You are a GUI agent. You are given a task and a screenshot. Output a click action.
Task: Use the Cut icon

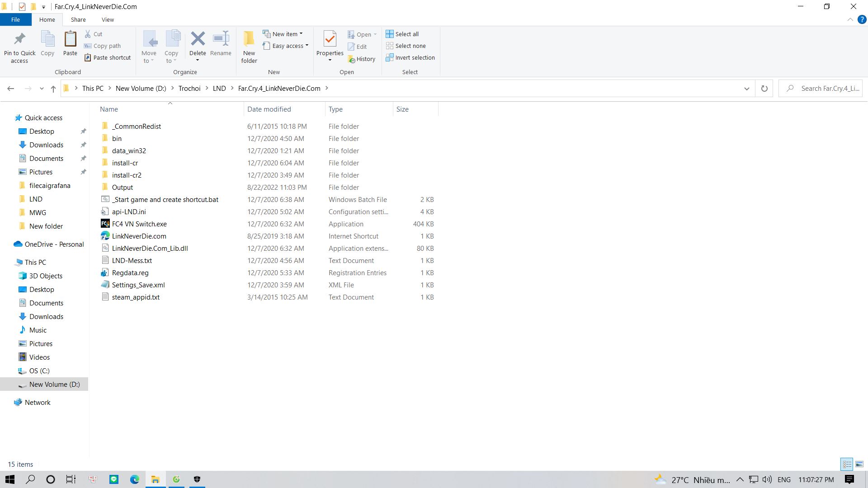[94, 34]
